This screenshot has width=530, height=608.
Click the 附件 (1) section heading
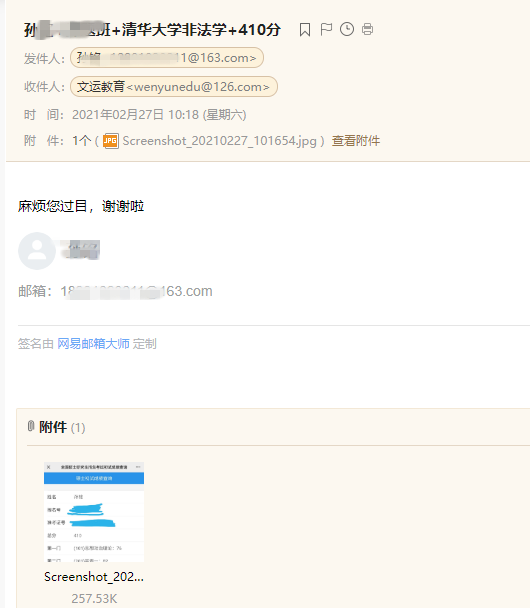click(x=62, y=427)
